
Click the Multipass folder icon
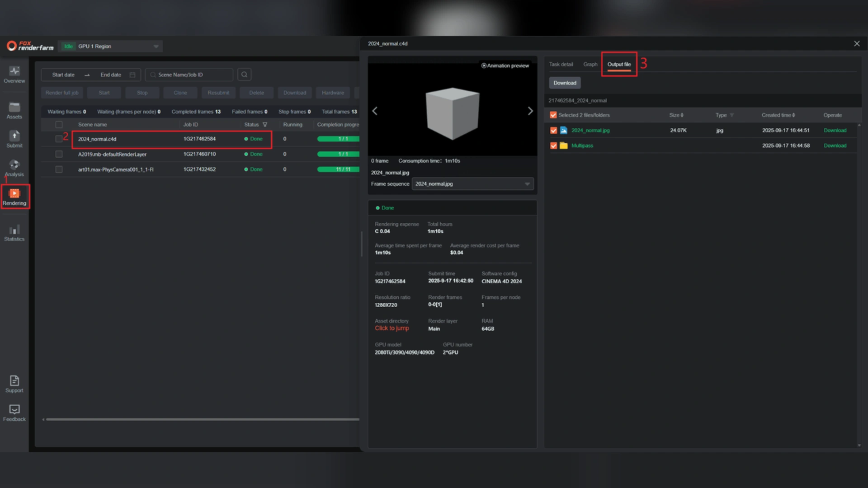pos(564,145)
